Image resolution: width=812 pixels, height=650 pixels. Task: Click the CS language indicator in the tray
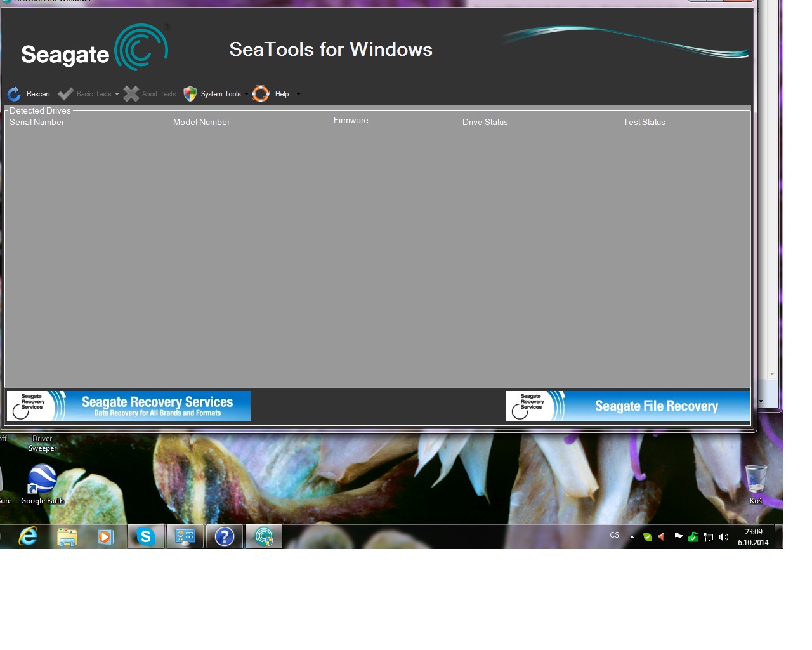tap(614, 535)
